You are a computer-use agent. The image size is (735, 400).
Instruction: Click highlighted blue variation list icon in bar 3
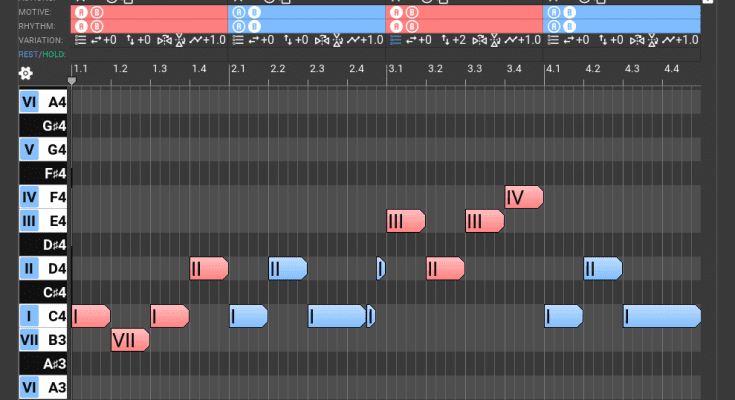point(394,40)
